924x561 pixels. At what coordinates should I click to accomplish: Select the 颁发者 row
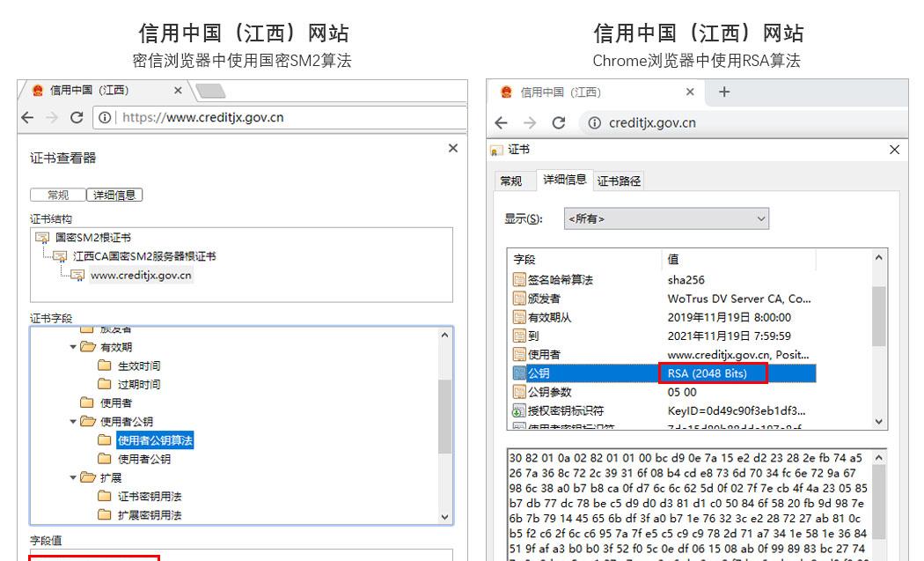tap(664, 299)
